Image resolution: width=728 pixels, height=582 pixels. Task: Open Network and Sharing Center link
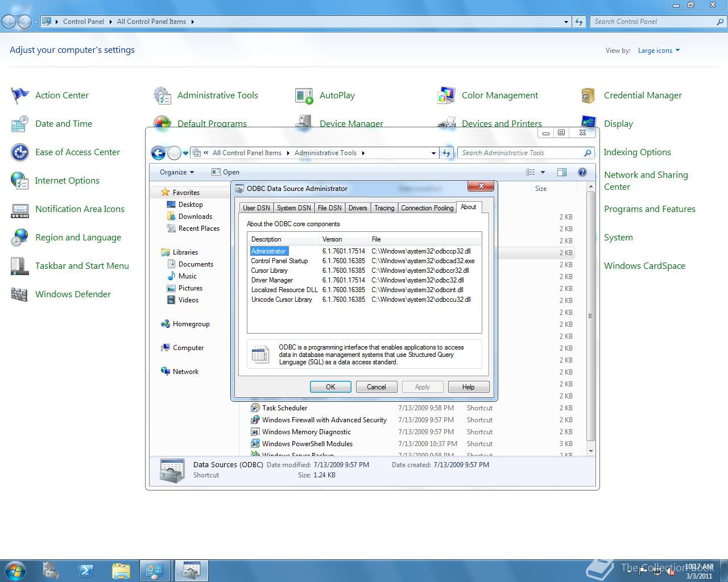(x=646, y=181)
